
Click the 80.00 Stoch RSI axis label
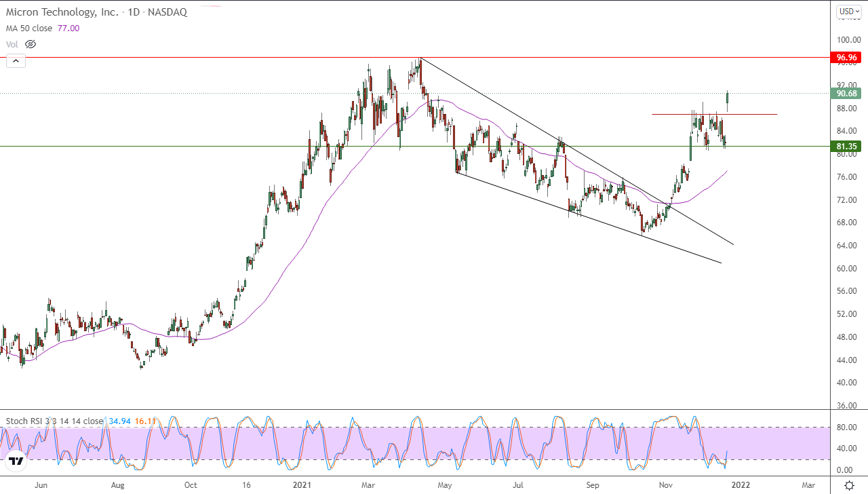[847, 427]
